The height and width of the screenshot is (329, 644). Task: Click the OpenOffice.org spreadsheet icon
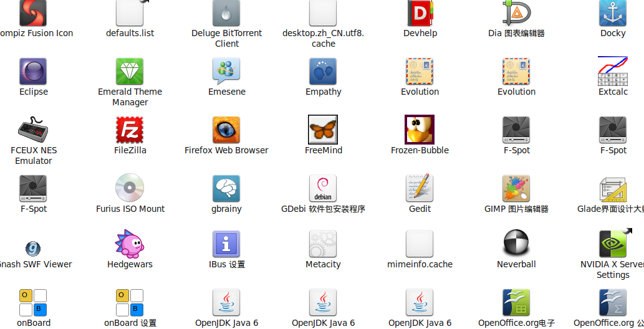[x=516, y=303]
